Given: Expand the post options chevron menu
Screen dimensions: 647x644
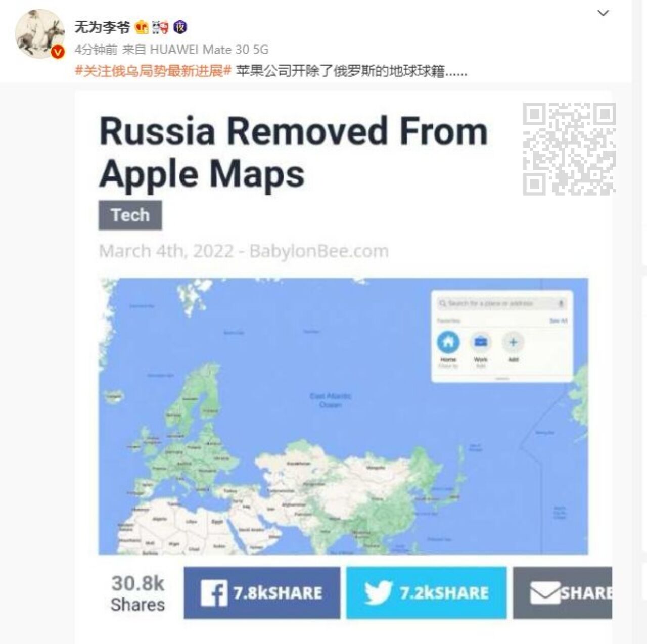Looking at the screenshot, I should tap(603, 13).
